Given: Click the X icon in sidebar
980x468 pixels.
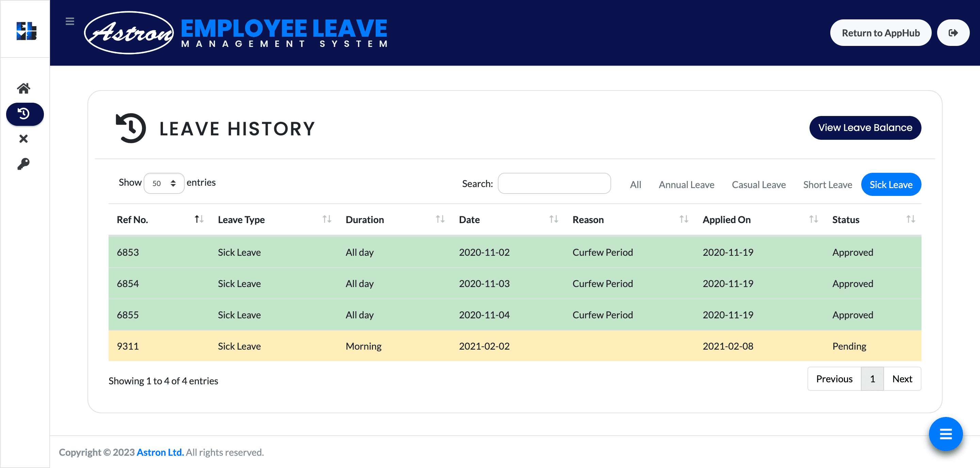Looking at the screenshot, I should pyautogui.click(x=23, y=139).
